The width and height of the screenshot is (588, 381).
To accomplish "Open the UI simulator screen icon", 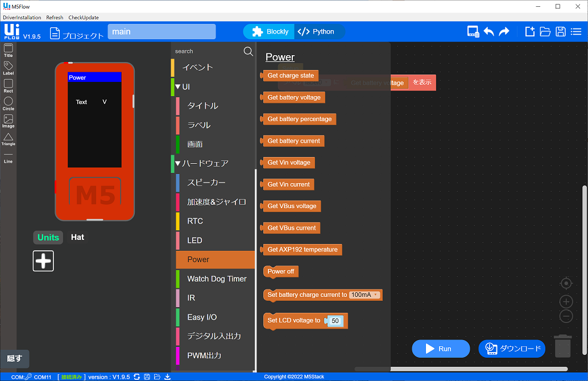I will pos(473,32).
